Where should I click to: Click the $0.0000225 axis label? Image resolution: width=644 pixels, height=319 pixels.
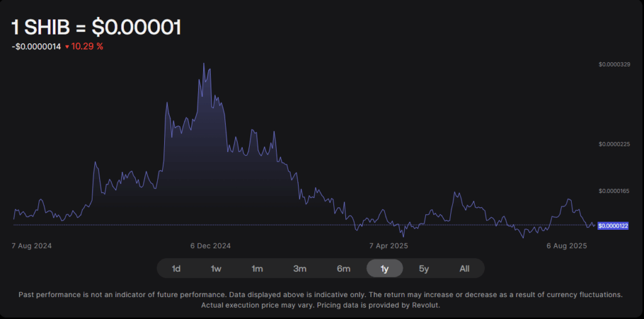coord(614,144)
